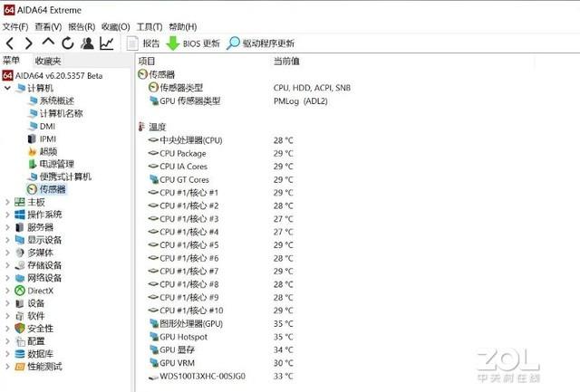The image size is (580, 392).
Task: Select AIDA64 v6.20.5357 Beta root node
Action: click(53, 76)
